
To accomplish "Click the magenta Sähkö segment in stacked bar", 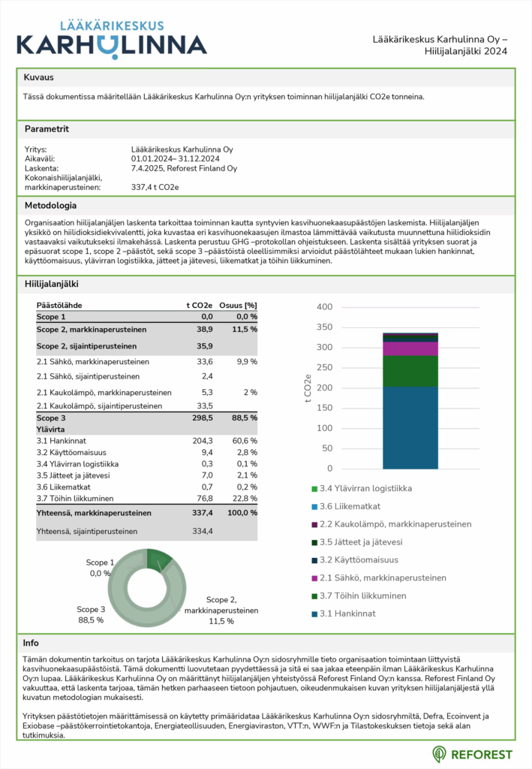I will coord(410,348).
